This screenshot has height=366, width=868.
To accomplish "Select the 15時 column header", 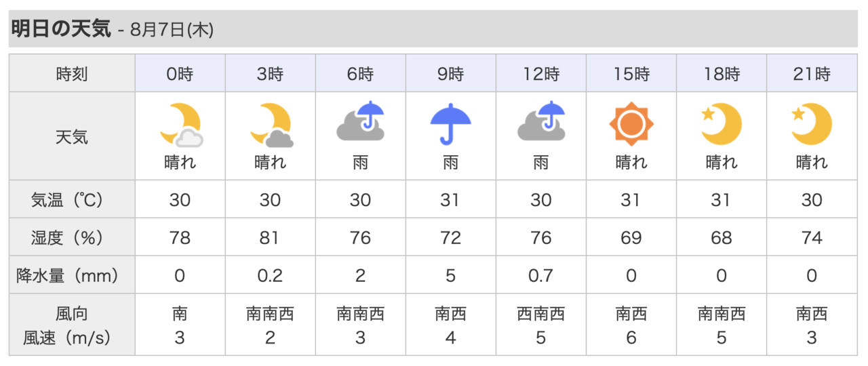I will pos(631,74).
